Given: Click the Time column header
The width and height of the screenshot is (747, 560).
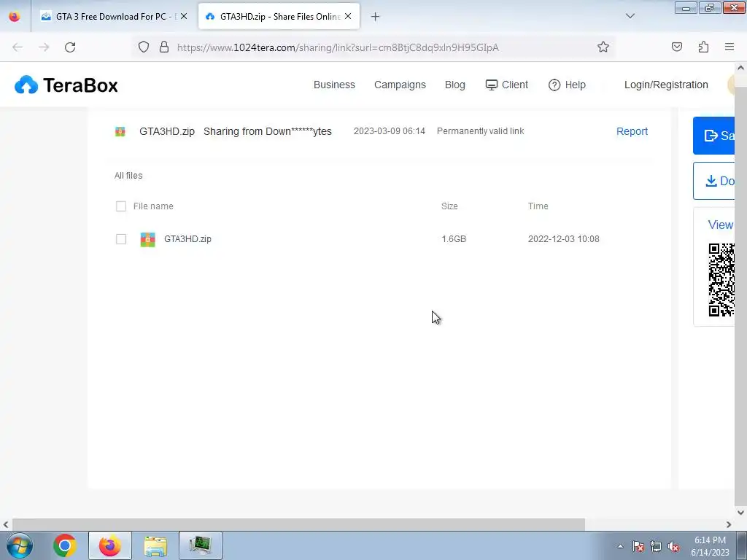Looking at the screenshot, I should point(538,206).
